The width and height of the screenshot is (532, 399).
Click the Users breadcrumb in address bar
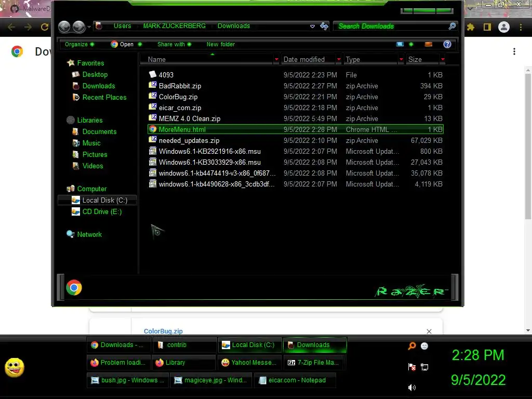point(122,26)
